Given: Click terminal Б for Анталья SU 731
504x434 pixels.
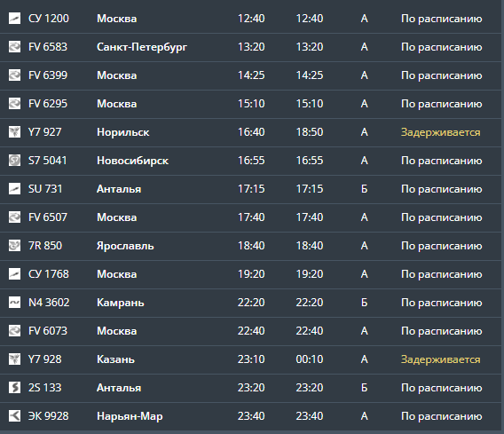Looking at the screenshot, I should point(364,189).
